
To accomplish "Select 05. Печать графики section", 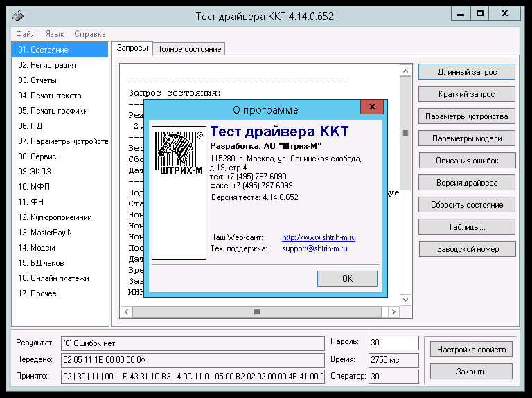I will (x=60, y=111).
